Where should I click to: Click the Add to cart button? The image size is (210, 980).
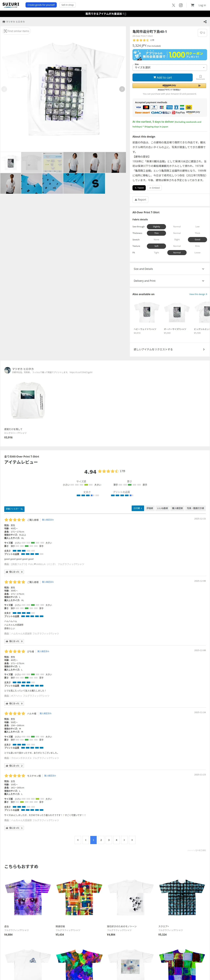[162, 77]
